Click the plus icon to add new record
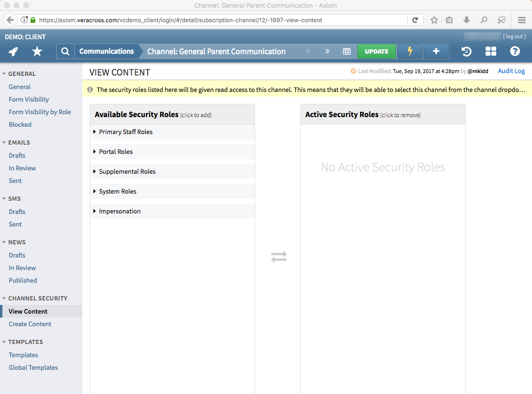The width and height of the screenshot is (532, 394). 436,51
